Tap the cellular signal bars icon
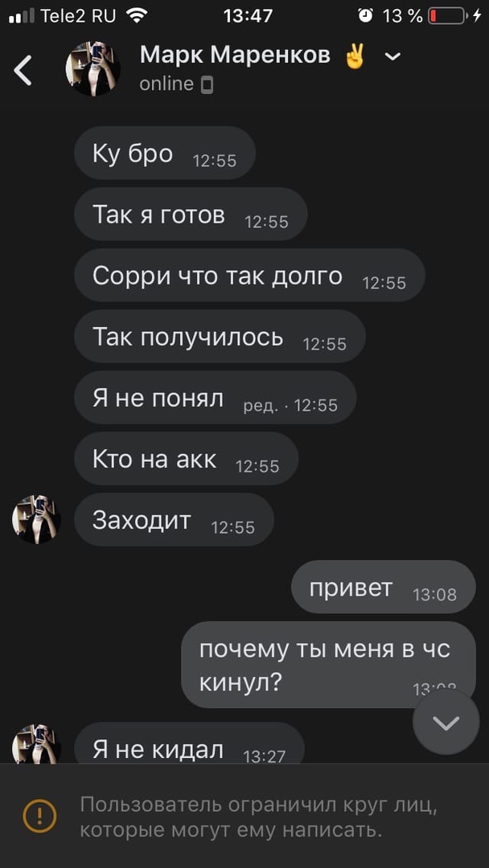The width and height of the screenshot is (489, 868). click(x=22, y=17)
